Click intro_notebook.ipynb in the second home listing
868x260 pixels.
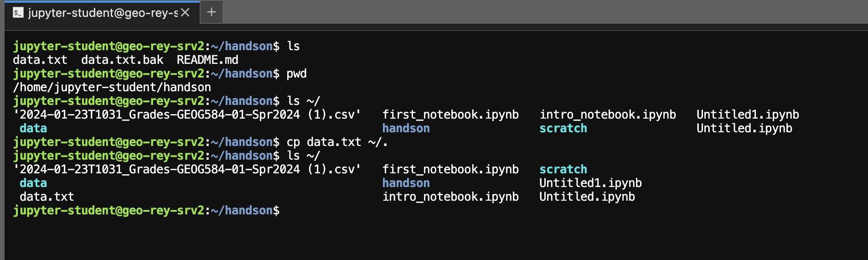pyautogui.click(x=450, y=197)
